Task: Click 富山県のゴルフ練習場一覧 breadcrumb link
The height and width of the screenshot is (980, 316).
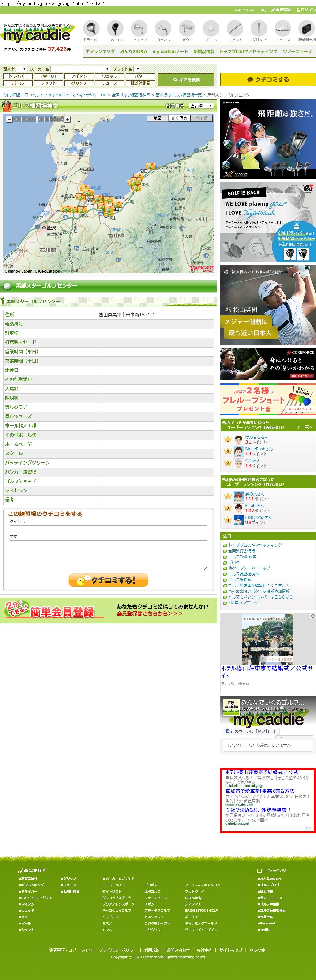Action: [x=178, y=95]
